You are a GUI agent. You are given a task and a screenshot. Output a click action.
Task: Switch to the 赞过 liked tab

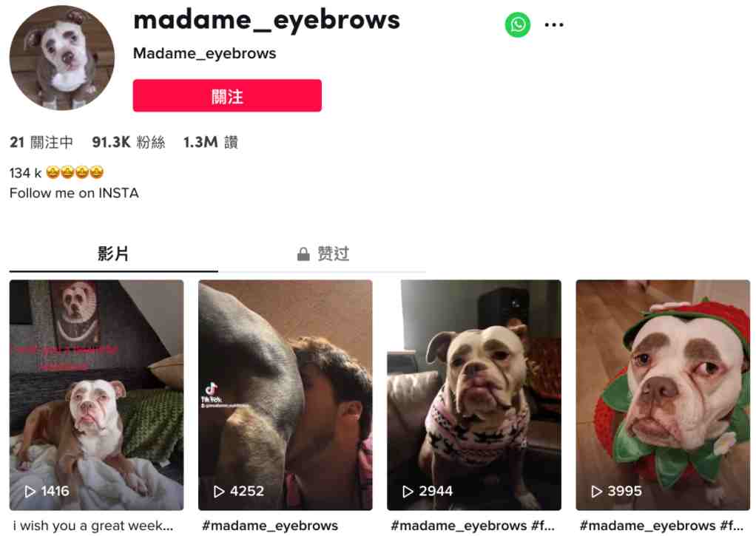[323, 254]
